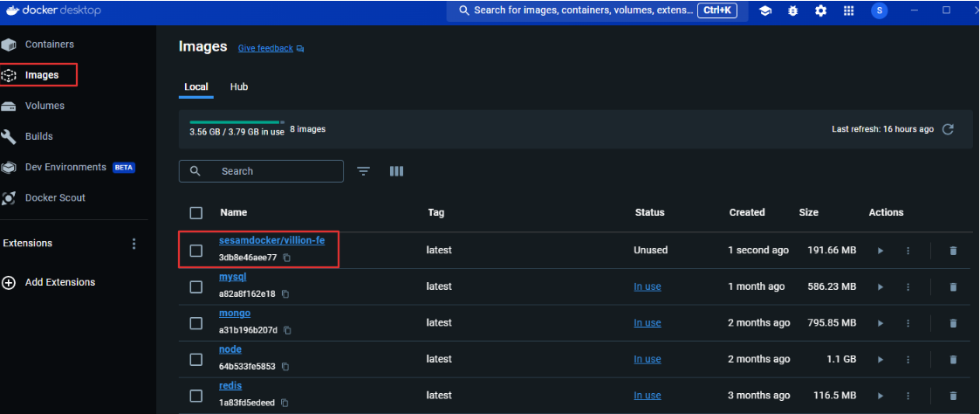Copy the node image ID
Image resolution: width=980 pixels, height=414 pixels.
pyautogui.click(x=285, y=367)
